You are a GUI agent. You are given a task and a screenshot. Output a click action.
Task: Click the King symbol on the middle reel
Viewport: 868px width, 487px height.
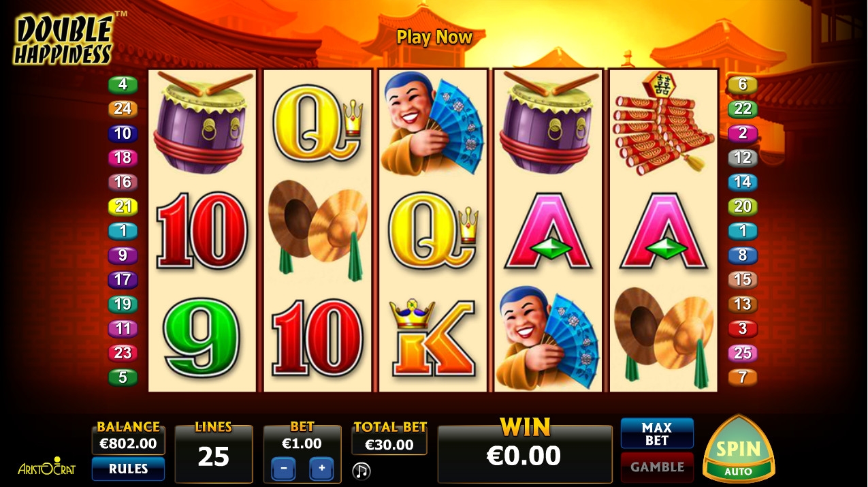pos(433,339)
